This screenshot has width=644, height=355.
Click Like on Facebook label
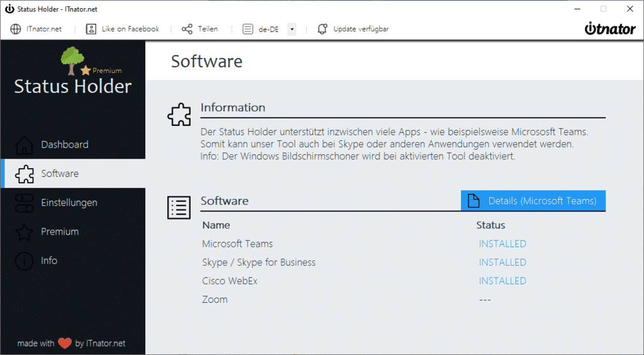coord(130,29)
